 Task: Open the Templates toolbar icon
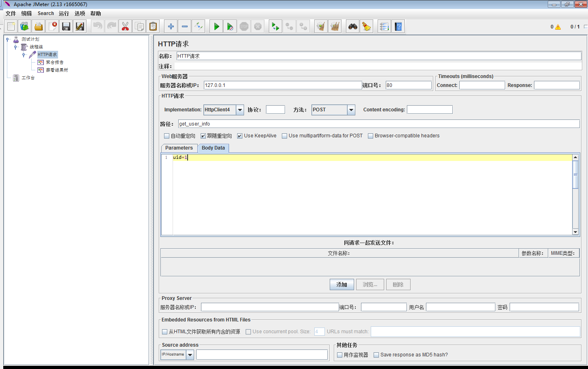(25, 26)
